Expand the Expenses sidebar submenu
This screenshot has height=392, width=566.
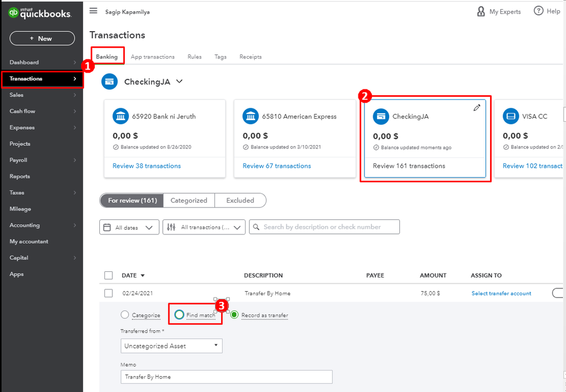75,127
